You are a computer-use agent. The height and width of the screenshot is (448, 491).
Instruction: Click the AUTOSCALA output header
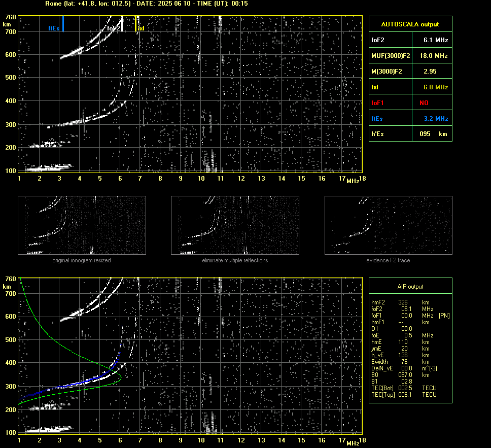[x=410, y=24]
